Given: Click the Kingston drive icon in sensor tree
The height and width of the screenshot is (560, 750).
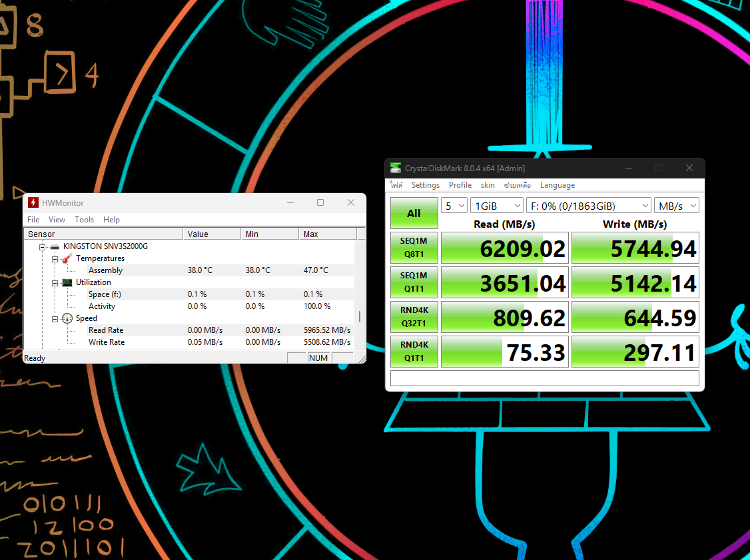Looking at the screenshot, I should 55,247.
